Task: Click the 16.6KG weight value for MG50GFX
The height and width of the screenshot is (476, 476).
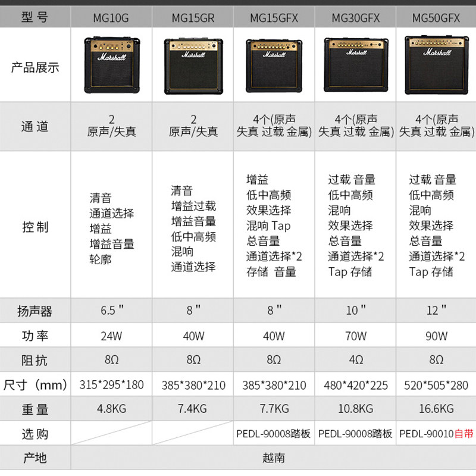Action: point(436,409)
